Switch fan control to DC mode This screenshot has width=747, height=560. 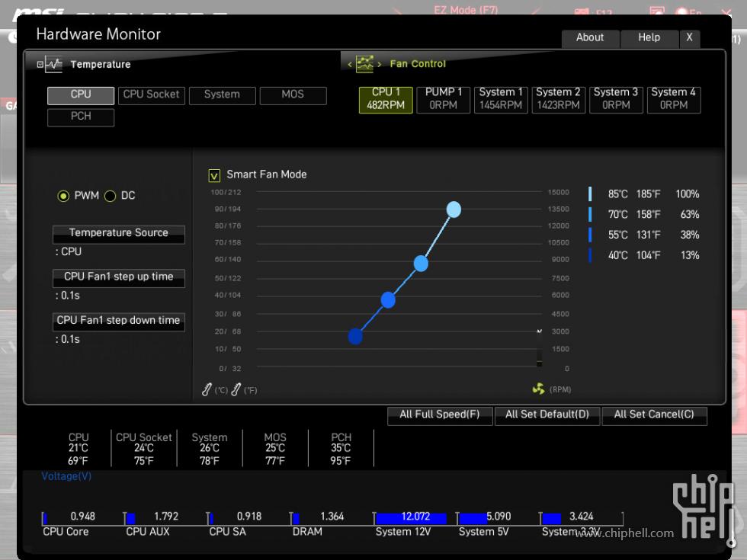(110, 196)
